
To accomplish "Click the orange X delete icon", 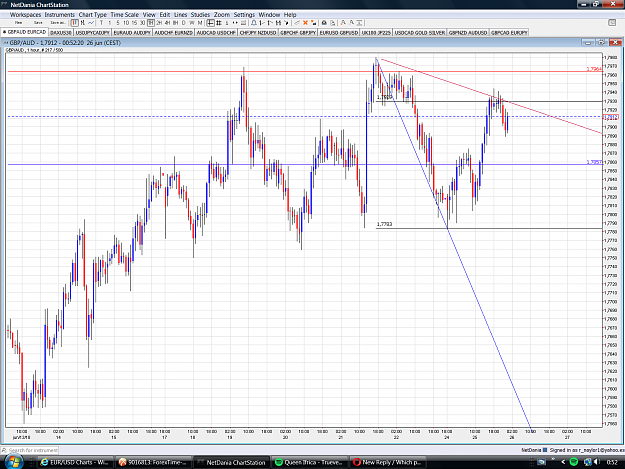I will pos(305,23).
